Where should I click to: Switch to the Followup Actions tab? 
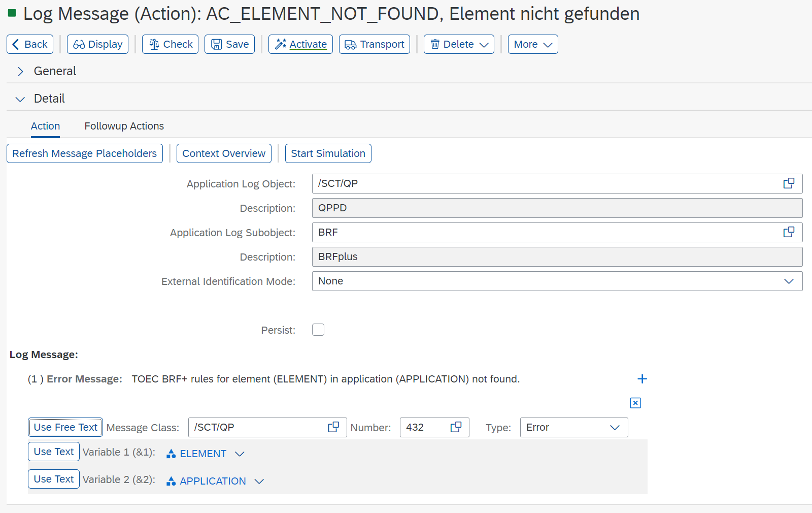[124, 126]
